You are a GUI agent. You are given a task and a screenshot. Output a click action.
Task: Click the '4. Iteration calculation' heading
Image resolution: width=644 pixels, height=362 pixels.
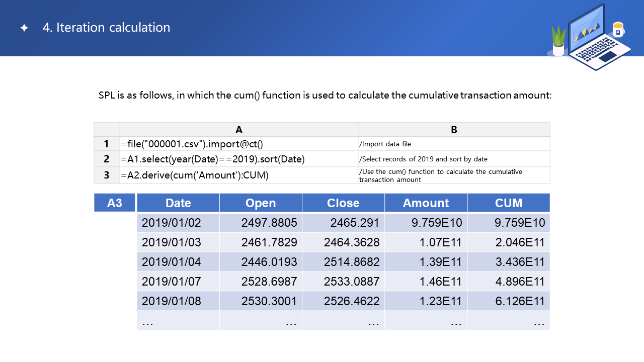(106, 28)
